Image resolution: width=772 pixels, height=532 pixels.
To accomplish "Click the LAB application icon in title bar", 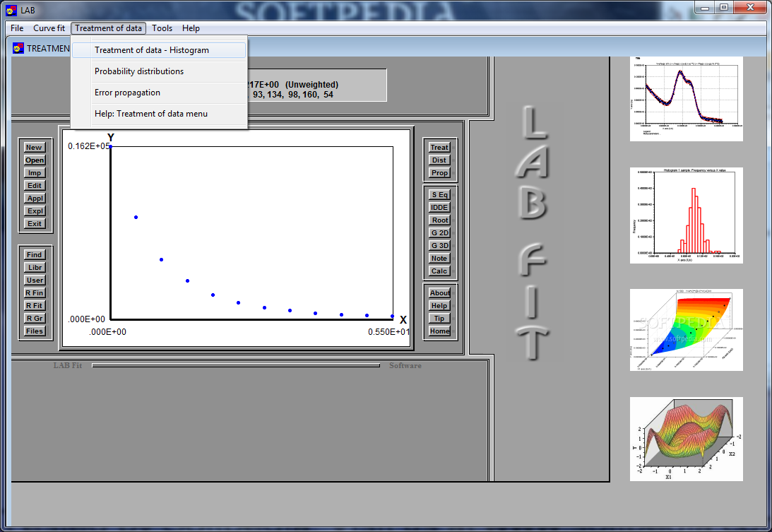I will point(11,11).
